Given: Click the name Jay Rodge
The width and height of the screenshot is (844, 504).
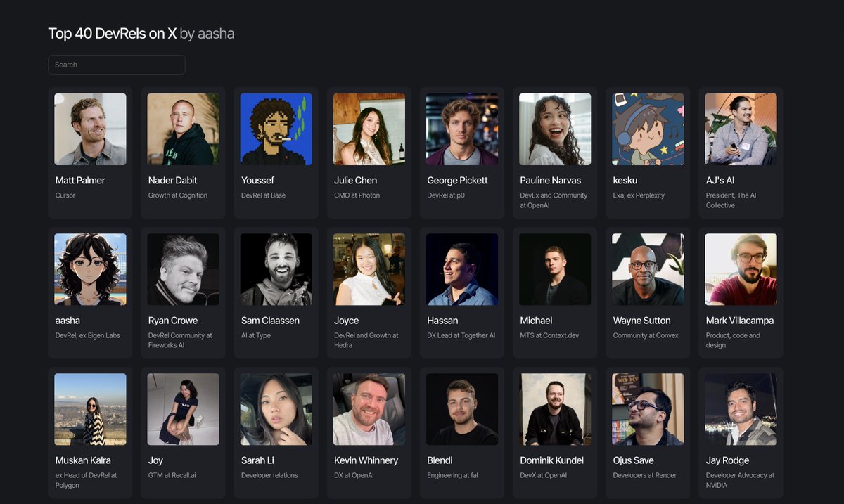Looking at the screenshot, I should tap(727, 460).
